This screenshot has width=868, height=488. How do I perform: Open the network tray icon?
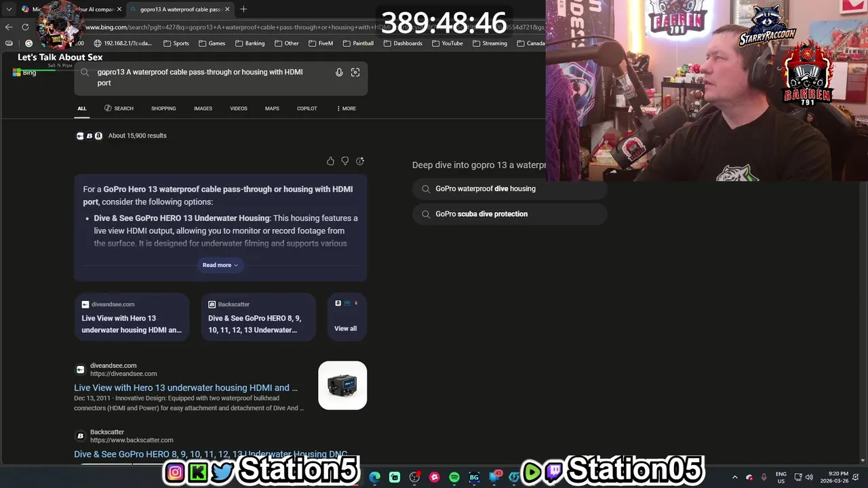tap(798, 477)
